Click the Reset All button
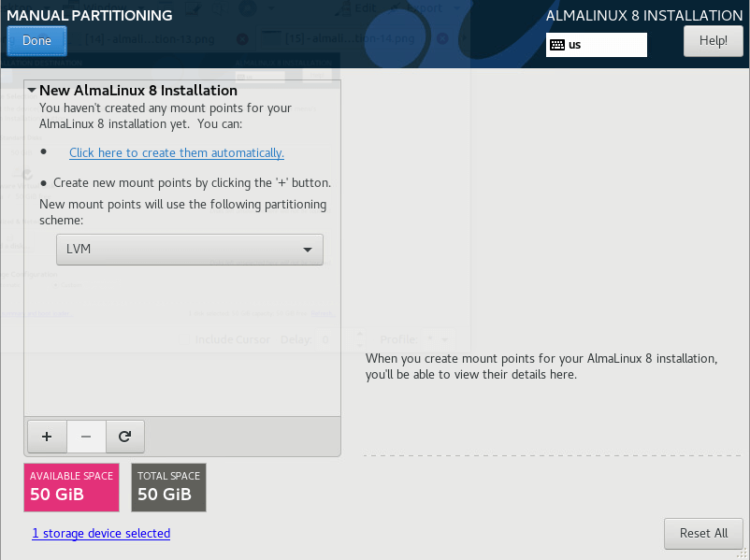 pyautogui.click(x=703, y=533)
